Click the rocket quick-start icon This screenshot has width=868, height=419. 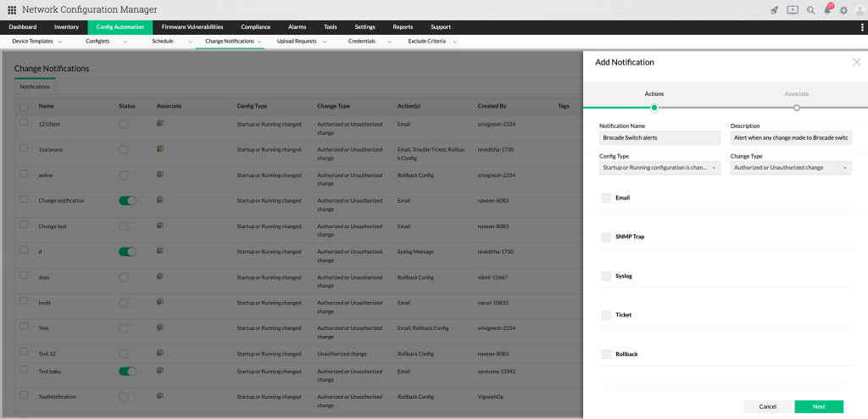(774, 10)
